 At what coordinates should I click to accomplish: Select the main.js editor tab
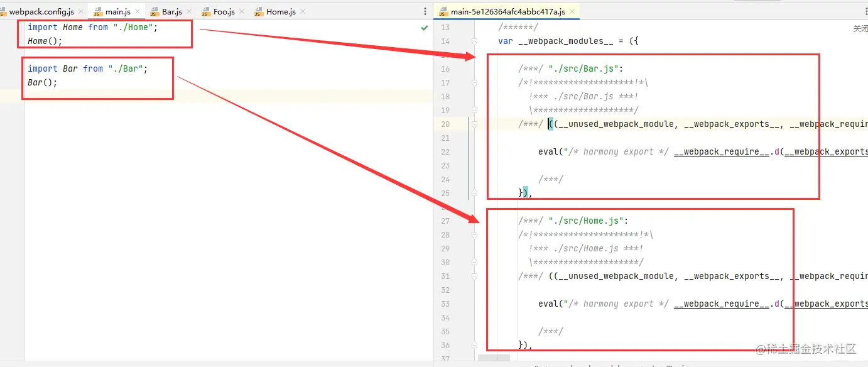point(117,11)
